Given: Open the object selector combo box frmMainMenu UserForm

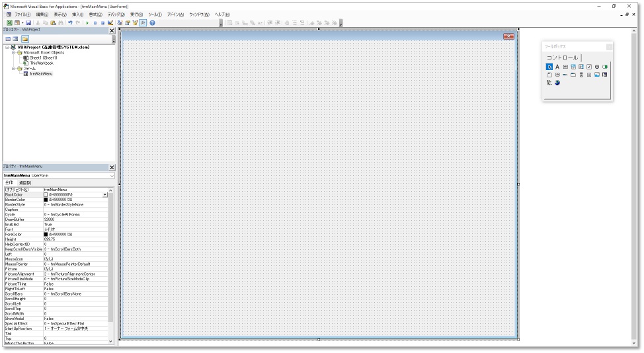Looking at the screenshot, I should coord(59,176).
